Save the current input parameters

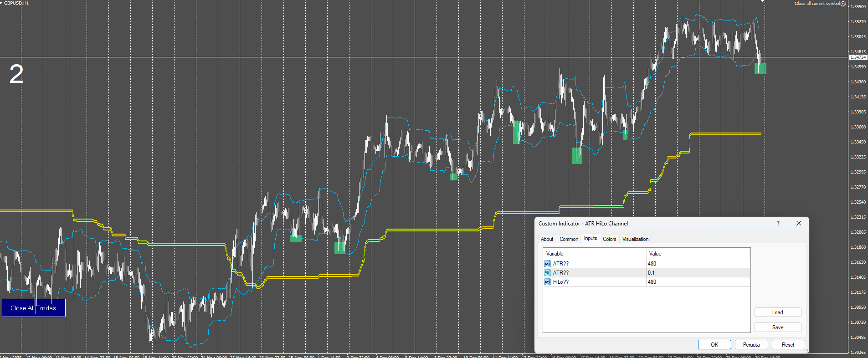tap(778, 327)
